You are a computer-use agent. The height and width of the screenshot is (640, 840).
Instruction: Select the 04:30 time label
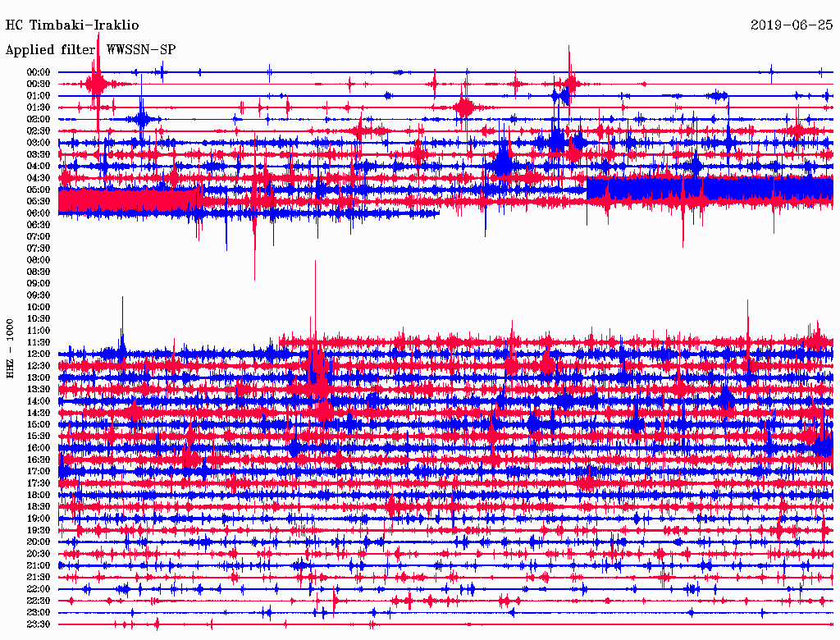[39, 178]
